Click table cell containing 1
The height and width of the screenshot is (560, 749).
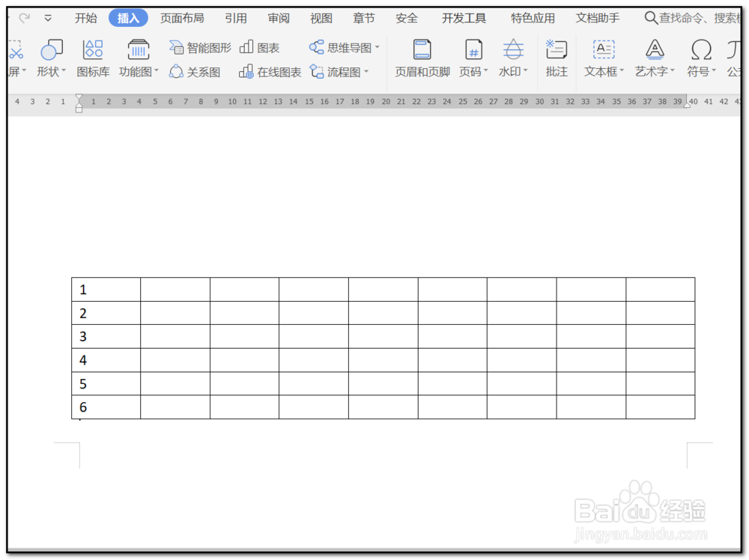(x=106, y=289)
